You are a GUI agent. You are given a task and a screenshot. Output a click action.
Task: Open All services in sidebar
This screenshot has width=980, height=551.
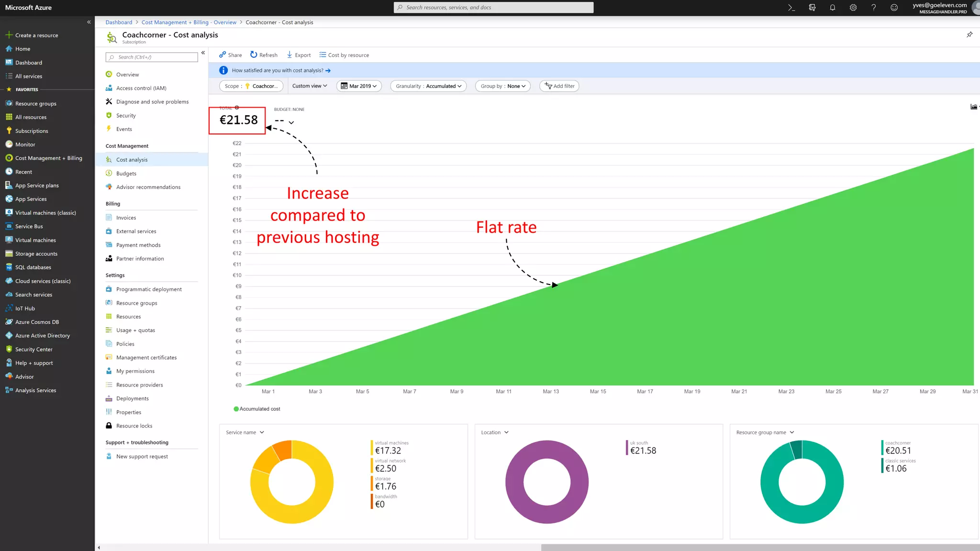pos(28,77)
